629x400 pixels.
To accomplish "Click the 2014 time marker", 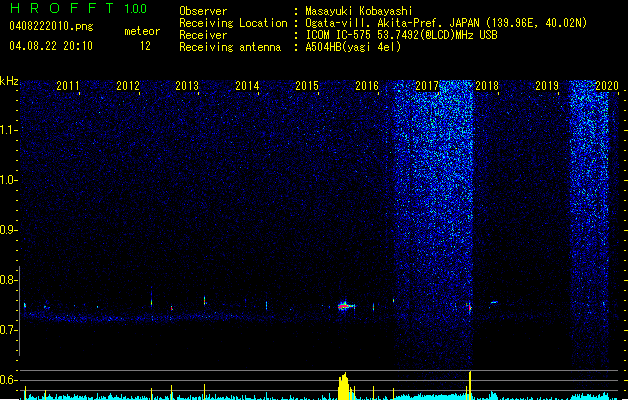I will pyautogui.click(x=247, y=86).
